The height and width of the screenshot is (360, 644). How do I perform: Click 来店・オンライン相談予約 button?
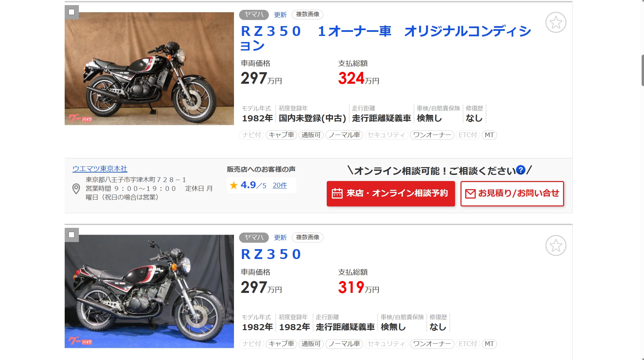coord(391,194)
